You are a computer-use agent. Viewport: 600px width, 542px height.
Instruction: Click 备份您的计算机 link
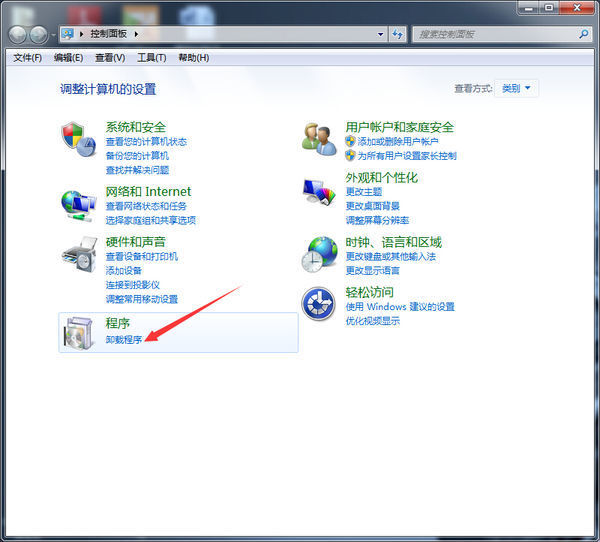[x=137, y=156]
